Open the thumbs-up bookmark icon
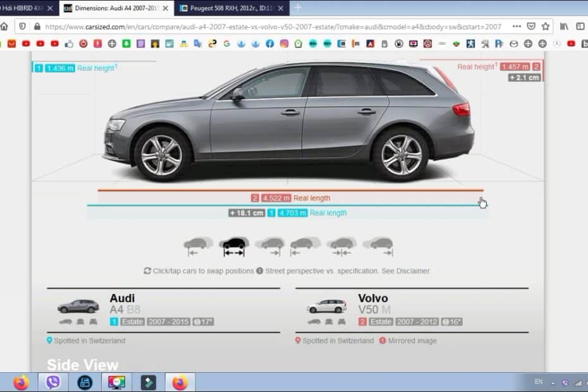 pyautogui.click(x=69, y=44)
